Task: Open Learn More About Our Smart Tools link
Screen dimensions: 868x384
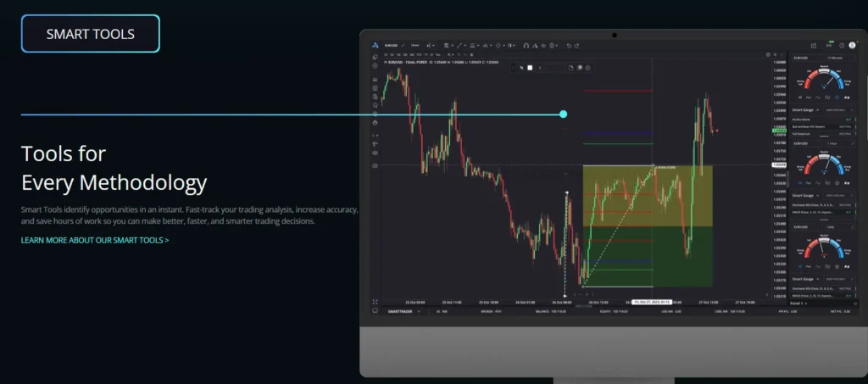Action: (x=95, y=241)
